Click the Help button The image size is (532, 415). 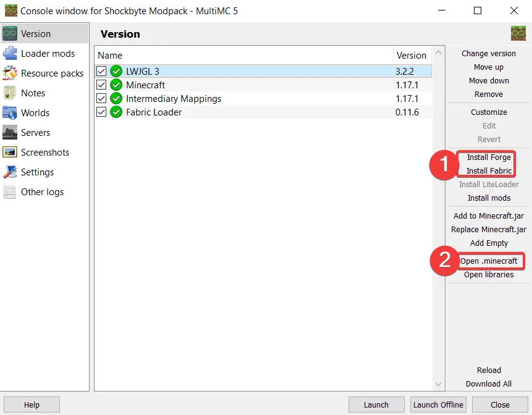point(32,405)
